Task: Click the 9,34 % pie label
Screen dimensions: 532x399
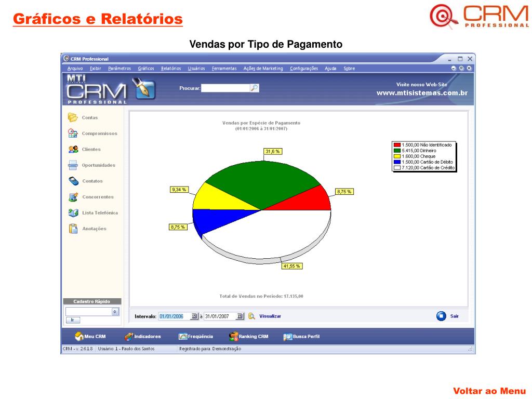Action: (179, 190)
